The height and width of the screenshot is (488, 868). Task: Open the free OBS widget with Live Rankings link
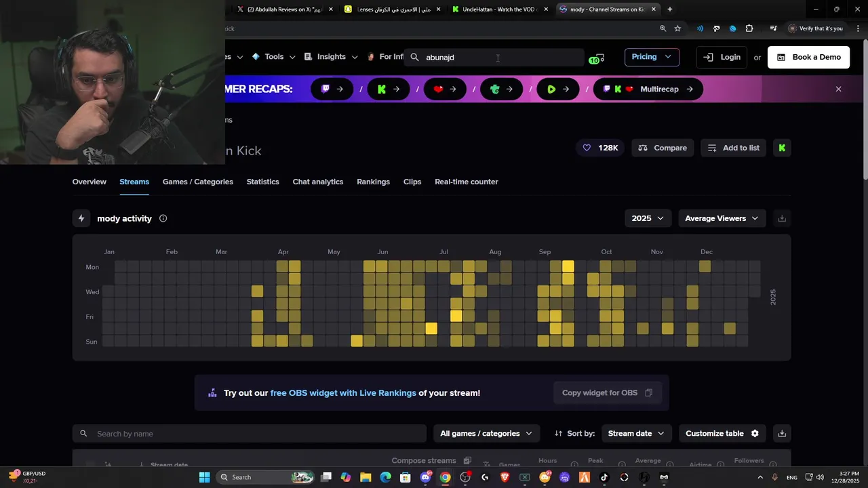point(343,393)
